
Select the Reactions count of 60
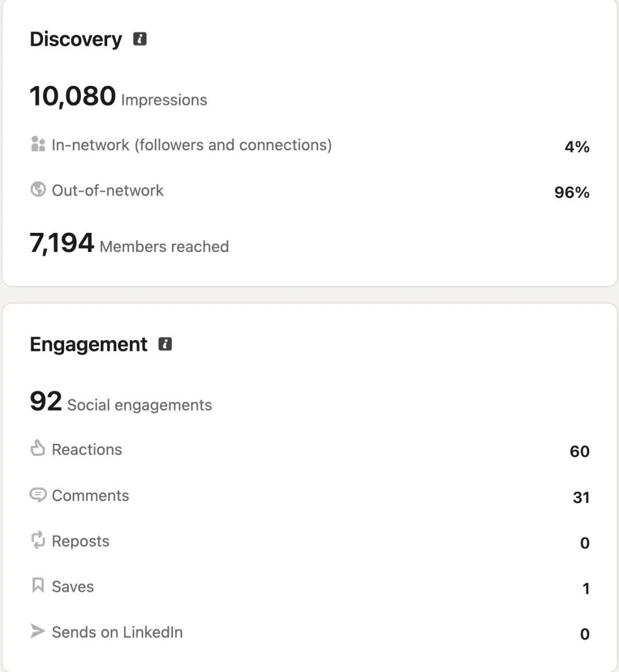click(x=579, y=451)
